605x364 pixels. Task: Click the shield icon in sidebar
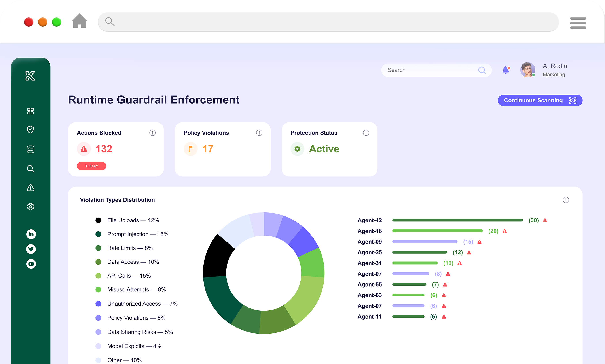[30, 129]
